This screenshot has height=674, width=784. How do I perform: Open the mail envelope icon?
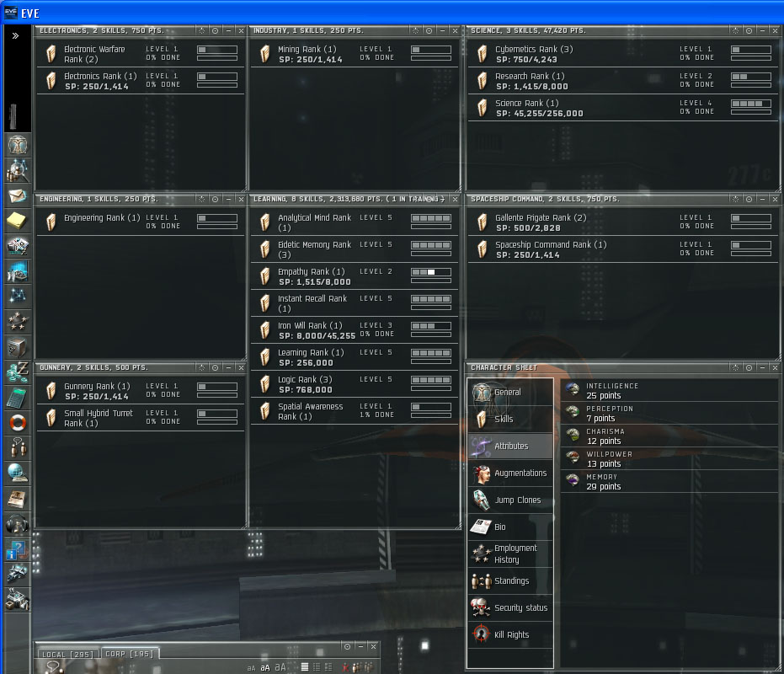pos(18,195)
